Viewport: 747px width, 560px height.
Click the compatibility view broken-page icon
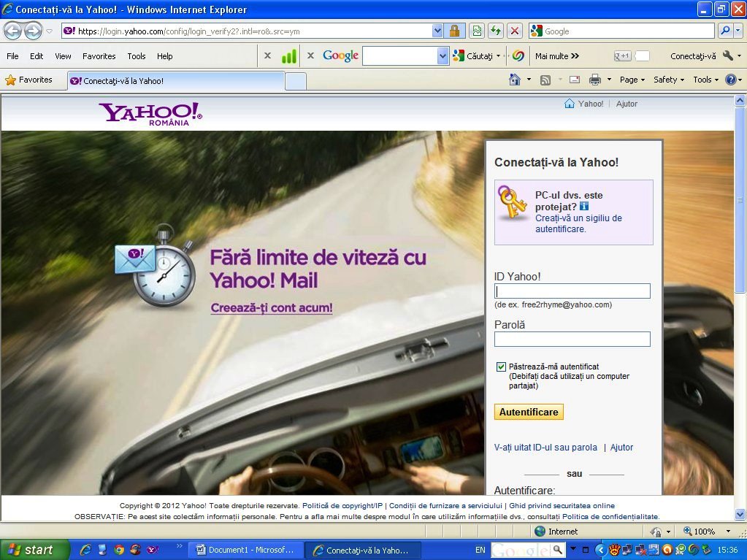pos(476,31)
